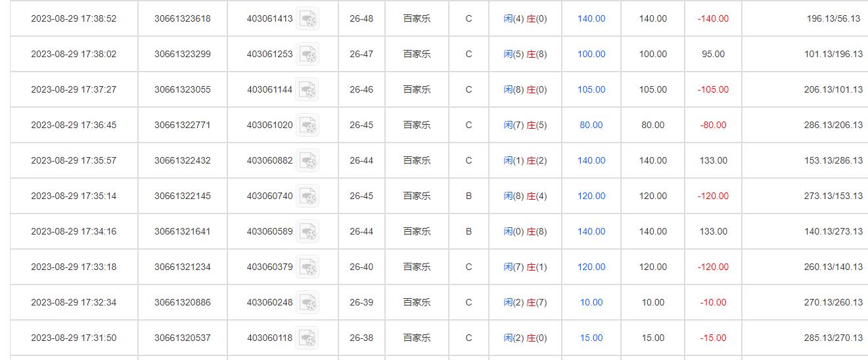The height and width of the screenshot is (360, 868).
Task: Click order number 30661321641
Action: pos(183,232)
